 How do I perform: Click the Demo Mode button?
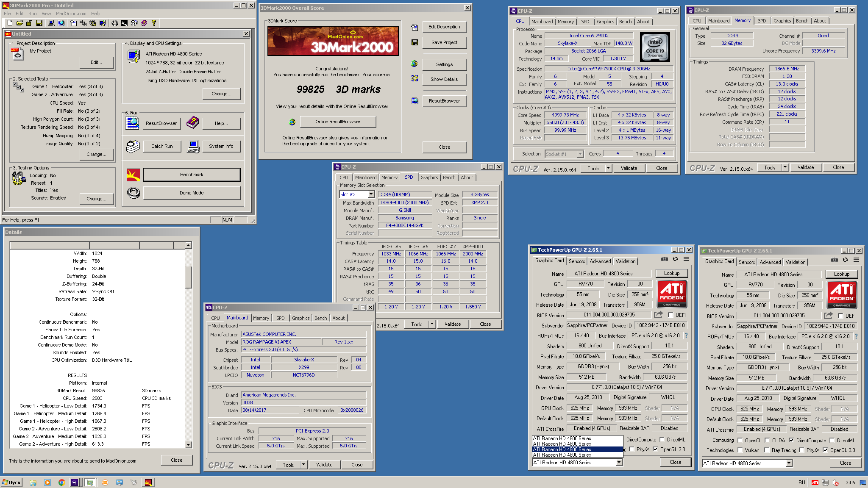192,193
